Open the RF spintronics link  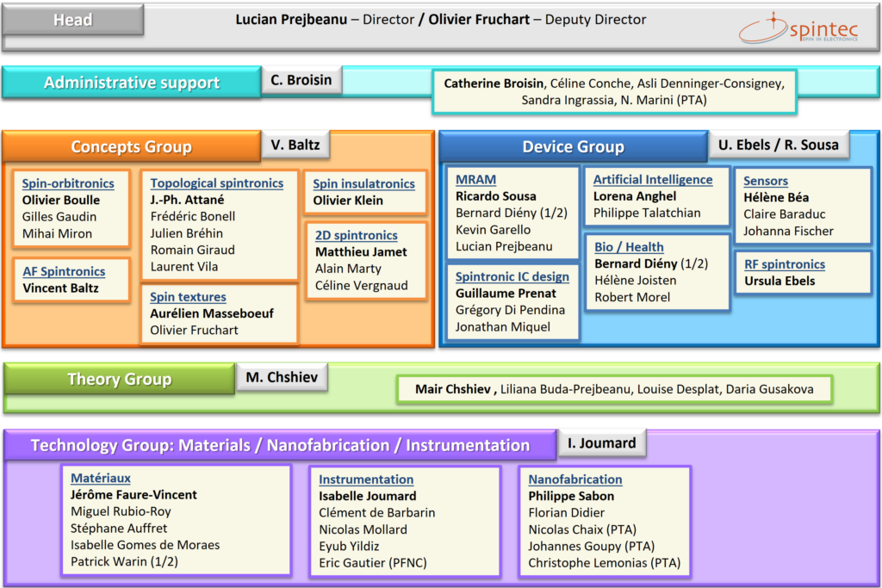pos(785,264)
